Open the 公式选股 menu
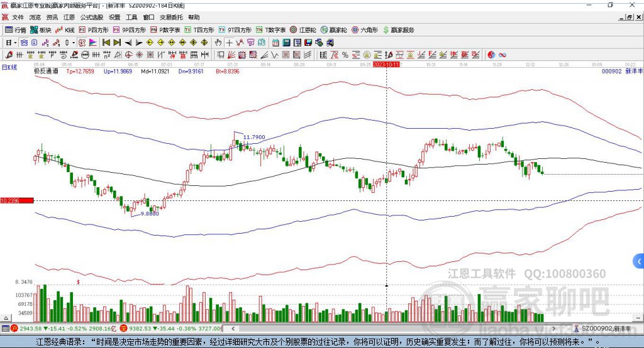 click(x=92, y=17)
